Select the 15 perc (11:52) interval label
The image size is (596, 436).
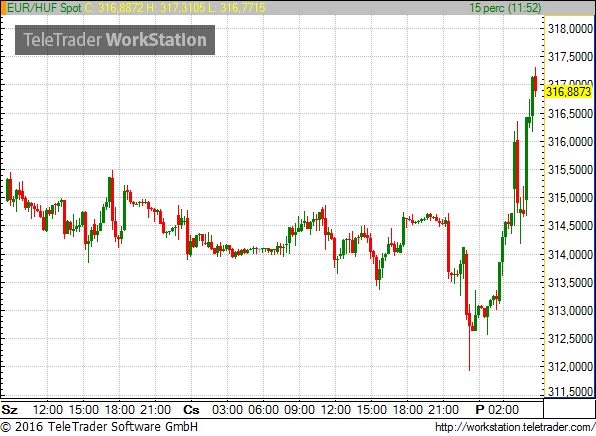(x=505, y=8)
